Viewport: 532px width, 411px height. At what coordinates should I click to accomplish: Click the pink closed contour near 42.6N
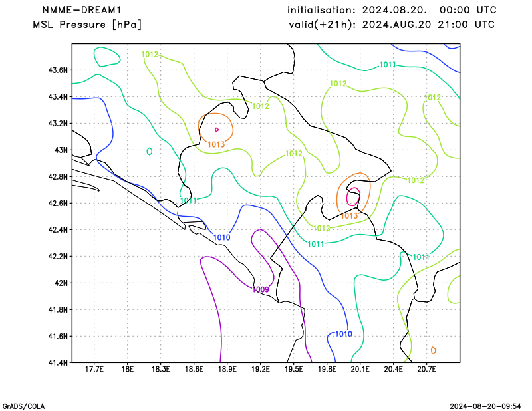click(x=353, y=196)
